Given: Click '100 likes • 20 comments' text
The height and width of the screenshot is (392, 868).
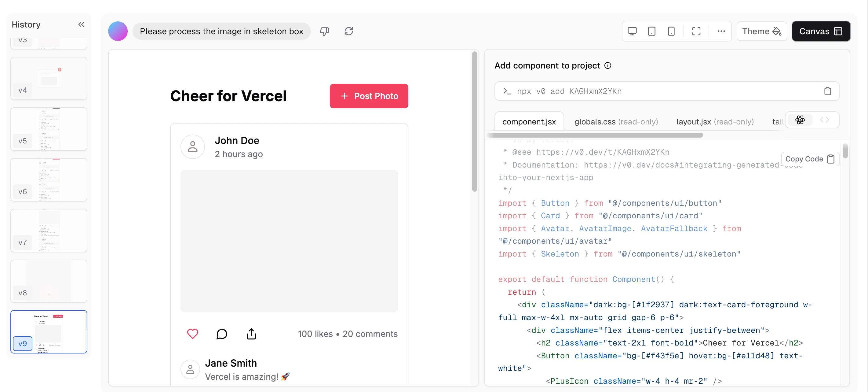Looking at the screenshot, I should [348, 334].
